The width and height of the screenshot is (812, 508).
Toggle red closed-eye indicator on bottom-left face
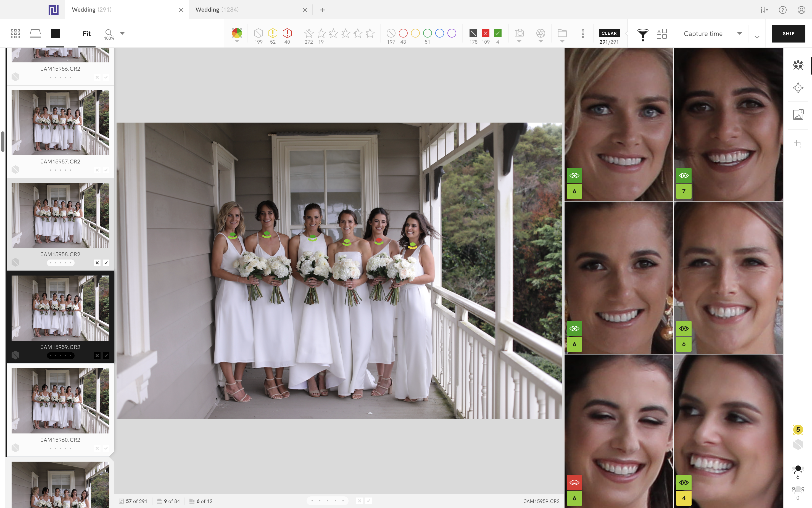click(574, 483)
